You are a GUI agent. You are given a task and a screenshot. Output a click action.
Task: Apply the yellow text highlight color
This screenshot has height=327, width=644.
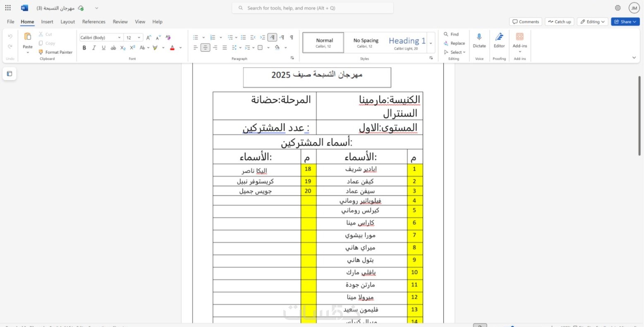[156, 48]
